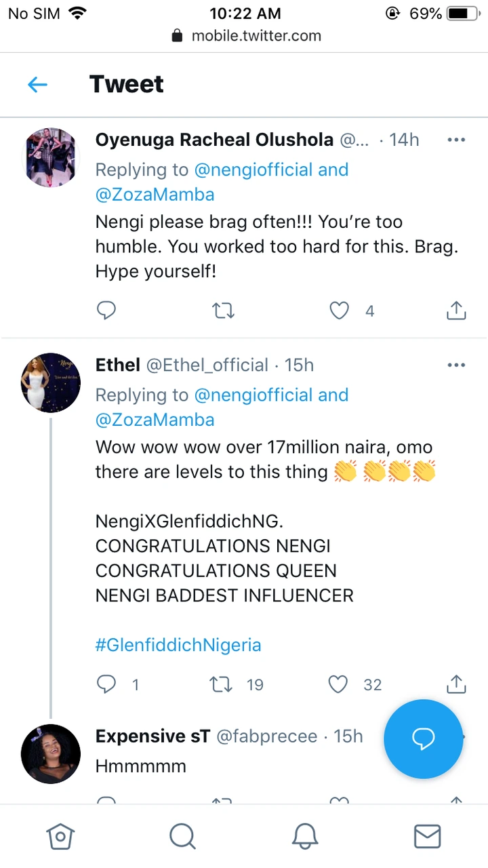Reply to Oyenuga Racheal Olushola's tweet
Screen dimensions: 488x868
coord(106,311)
